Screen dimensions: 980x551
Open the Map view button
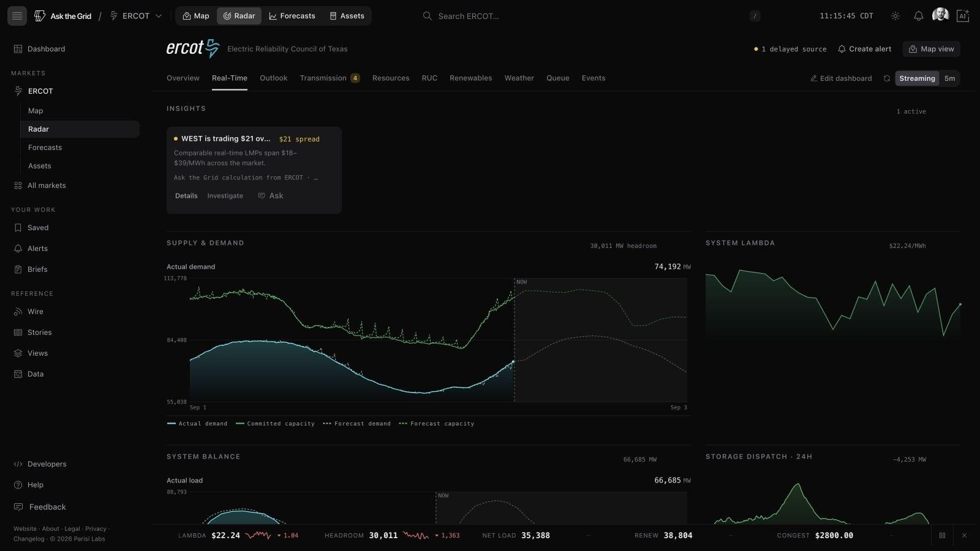click(x=931, y=49)
